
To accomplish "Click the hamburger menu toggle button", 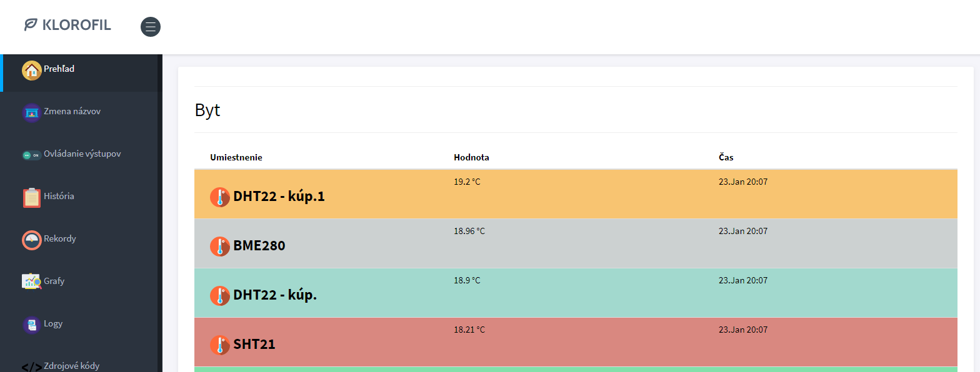I will point(151,27).
